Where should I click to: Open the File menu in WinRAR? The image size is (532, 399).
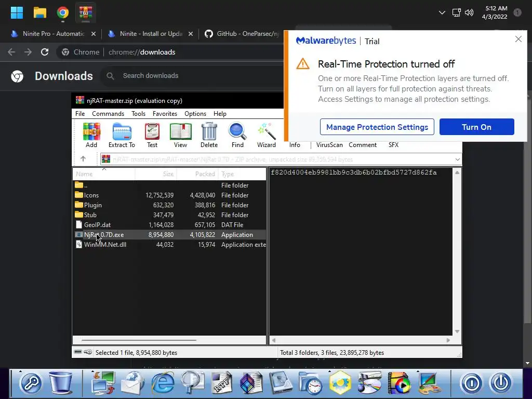[x=80, y=114]
